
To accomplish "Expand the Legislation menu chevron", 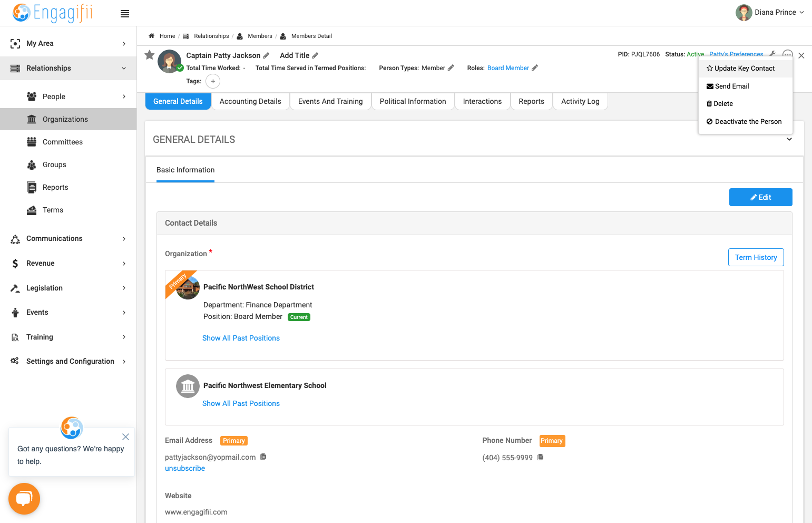I will pyautogui.click(x=124, y=288).
